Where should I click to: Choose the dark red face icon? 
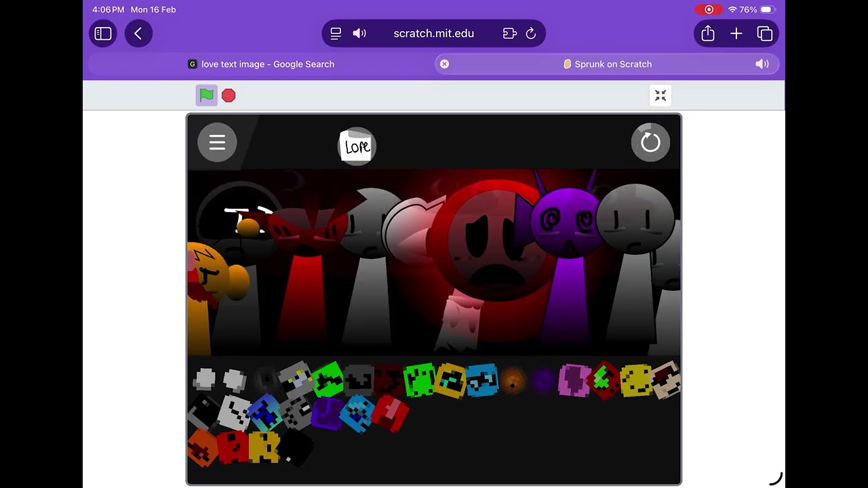click(389, 380)
